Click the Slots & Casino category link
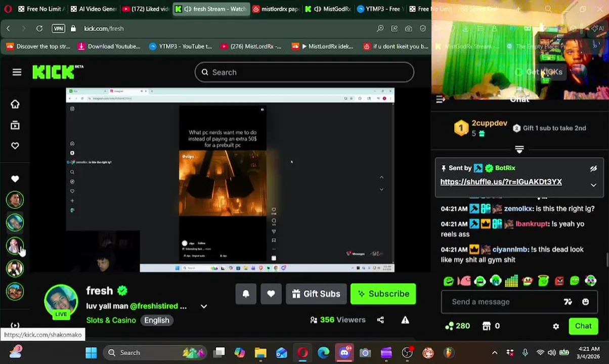The width and height of the screenshot is (609, 364). pyautogui.click(x=111, y=320)
